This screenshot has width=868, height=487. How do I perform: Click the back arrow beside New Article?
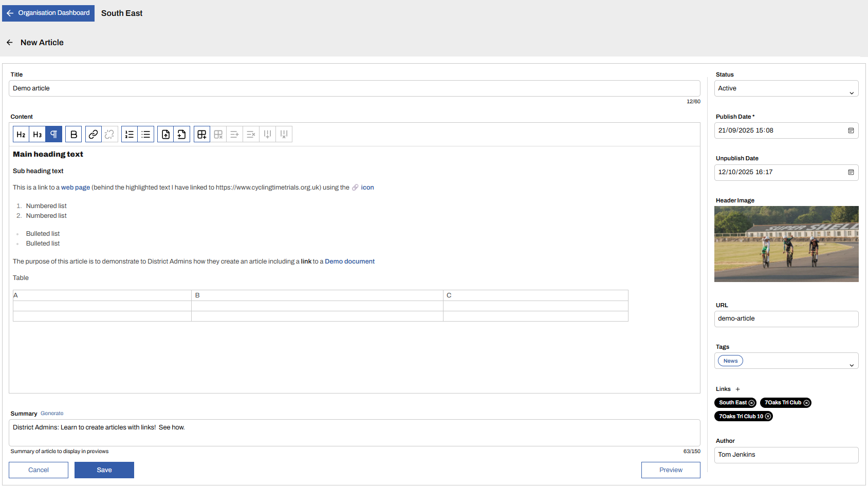point(10,43)
